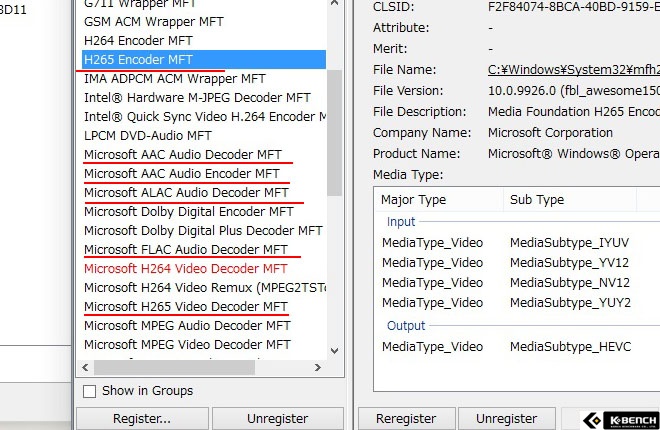
Task: Select Intel Hardware M-JPEG Decoder MFT
Action: 197,98
